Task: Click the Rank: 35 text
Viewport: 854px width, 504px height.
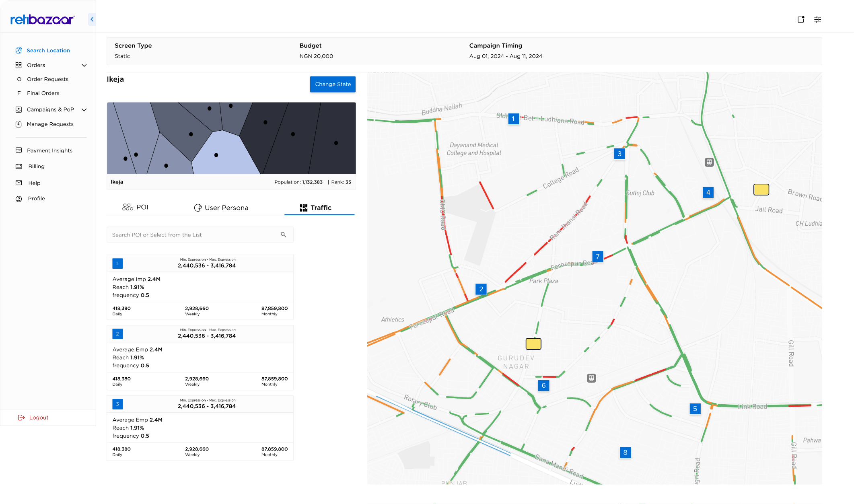Action: click(x=341, y=182)
